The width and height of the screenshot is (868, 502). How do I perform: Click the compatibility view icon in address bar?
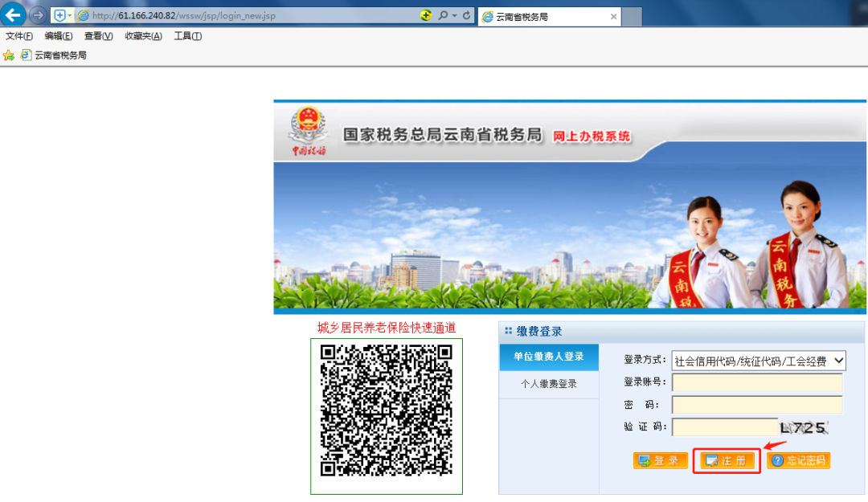pos(59,15)
